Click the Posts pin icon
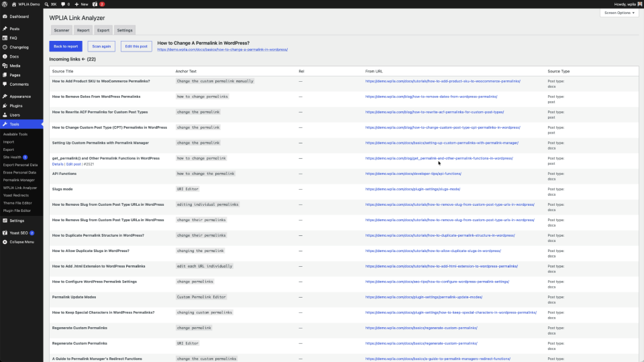The image size is (644, 362). tap(5, 29)
